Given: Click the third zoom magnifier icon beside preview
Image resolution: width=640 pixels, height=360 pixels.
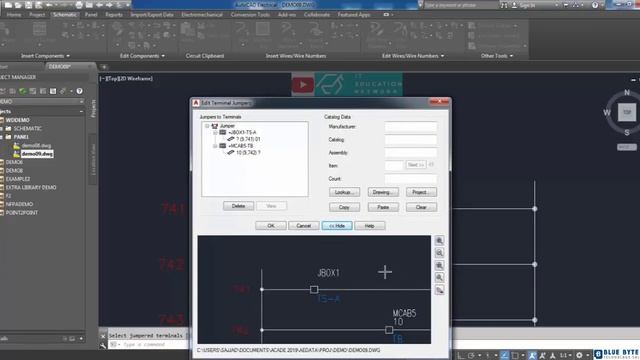Looking at the screenshot, I should (x=439, y=265).
